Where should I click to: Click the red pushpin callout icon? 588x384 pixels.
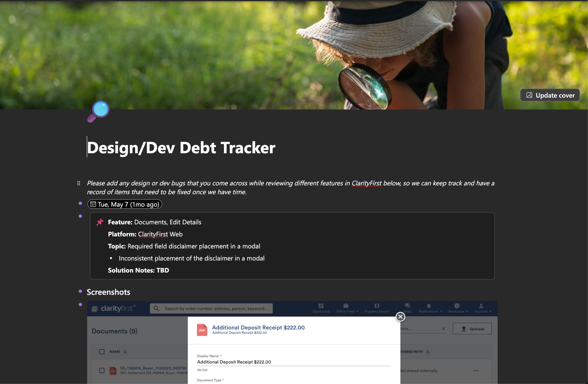tap(100, 222)
